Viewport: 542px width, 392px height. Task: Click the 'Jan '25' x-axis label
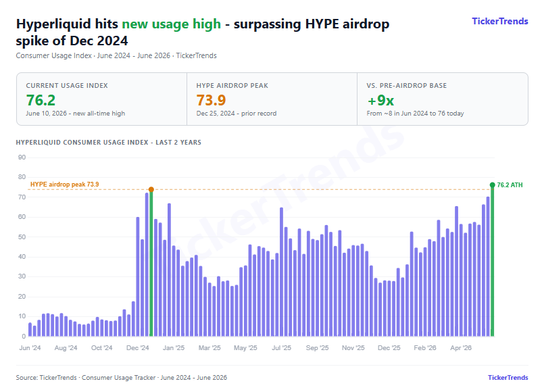[174, 348]
